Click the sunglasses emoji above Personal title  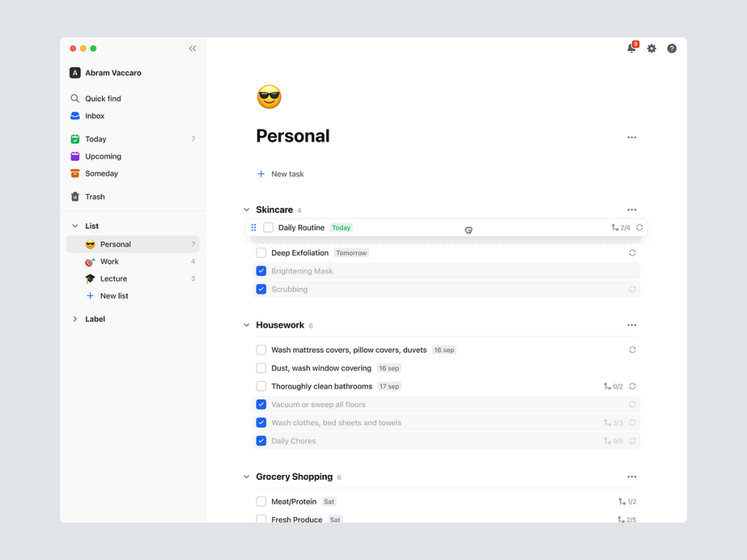coord(269,97)
